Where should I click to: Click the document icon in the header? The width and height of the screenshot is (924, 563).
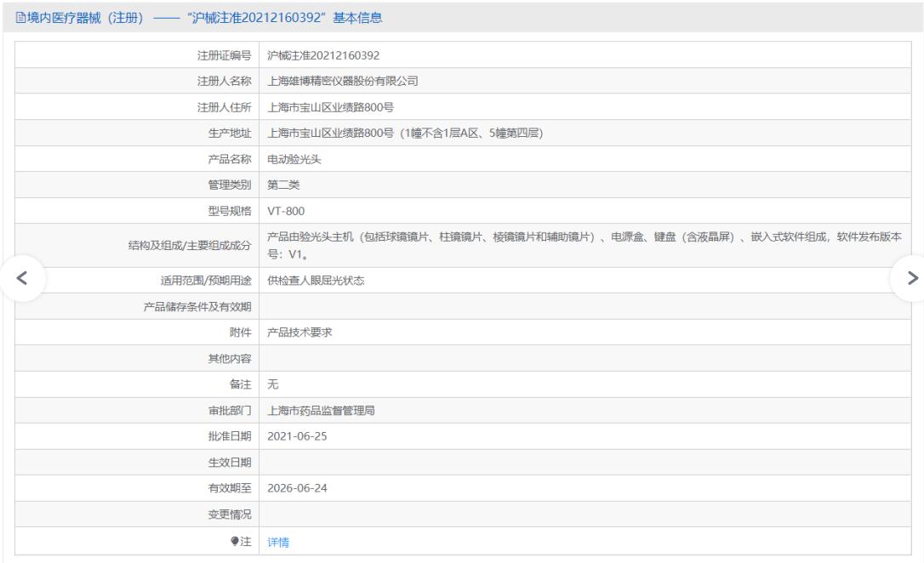coord(9,17)
